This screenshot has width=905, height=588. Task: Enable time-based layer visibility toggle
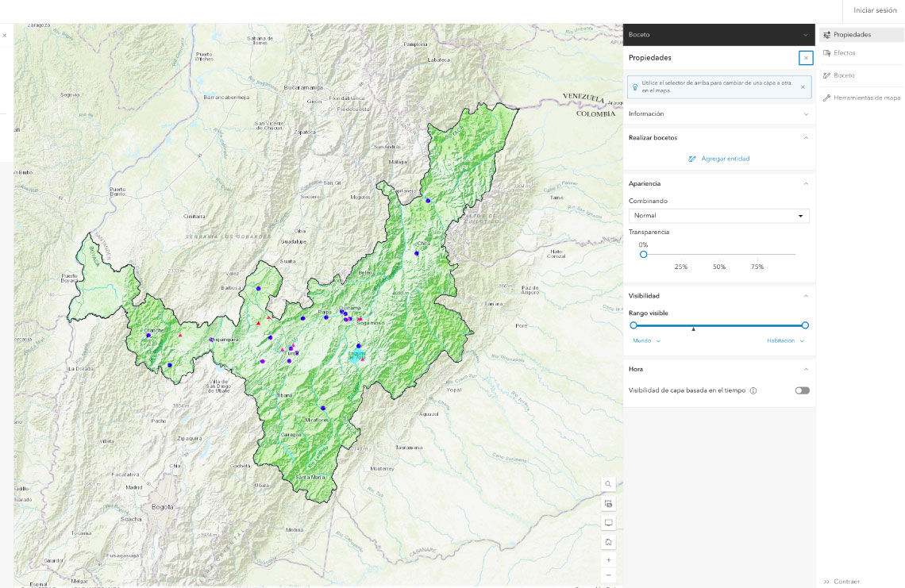coord(802,390)
